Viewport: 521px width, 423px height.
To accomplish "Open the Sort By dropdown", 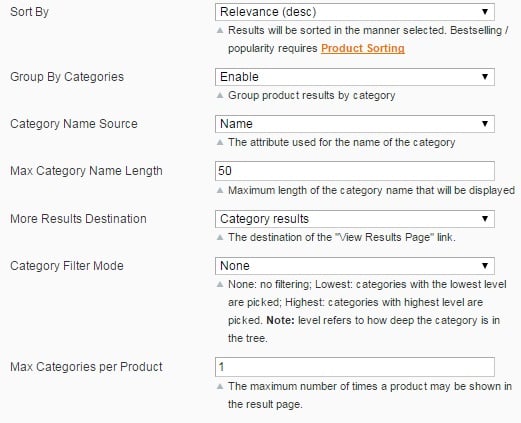I will coord(355,12).
